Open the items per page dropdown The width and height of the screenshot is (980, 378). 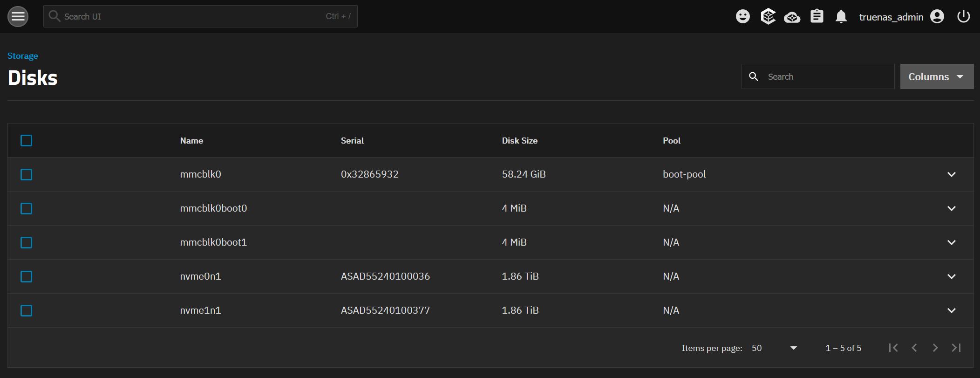[774, 348]
